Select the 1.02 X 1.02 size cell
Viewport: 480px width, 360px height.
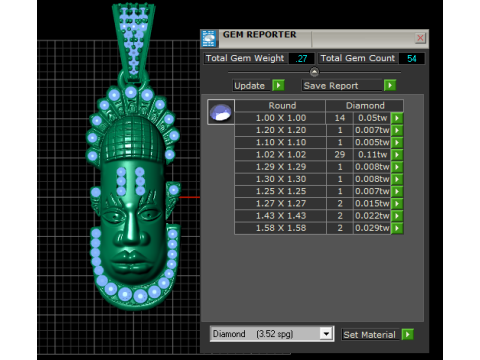[x=280, y=155]
